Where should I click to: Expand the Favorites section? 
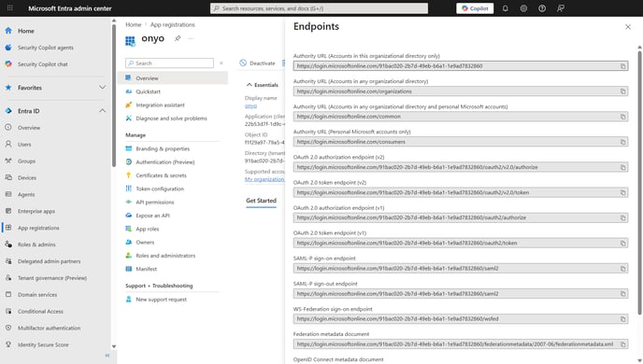coord(102,87)
